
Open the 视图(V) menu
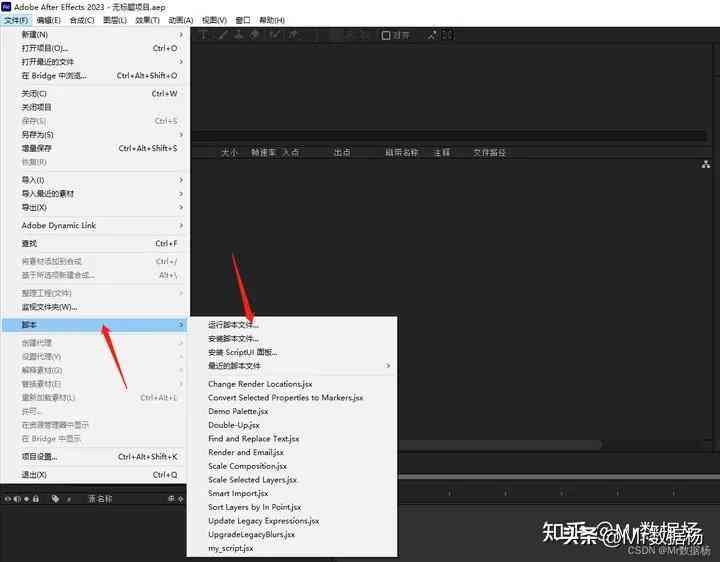pyautogui.click(x=214, y=20)
